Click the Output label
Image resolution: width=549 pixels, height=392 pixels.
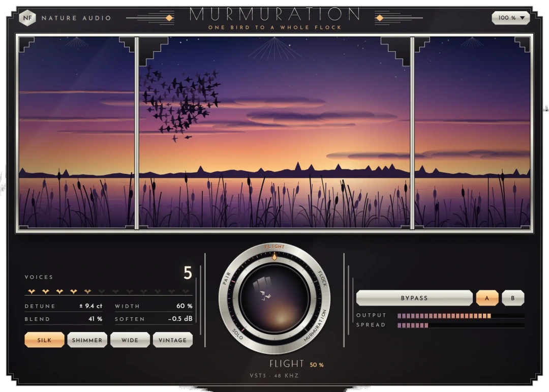click(371, 315)
